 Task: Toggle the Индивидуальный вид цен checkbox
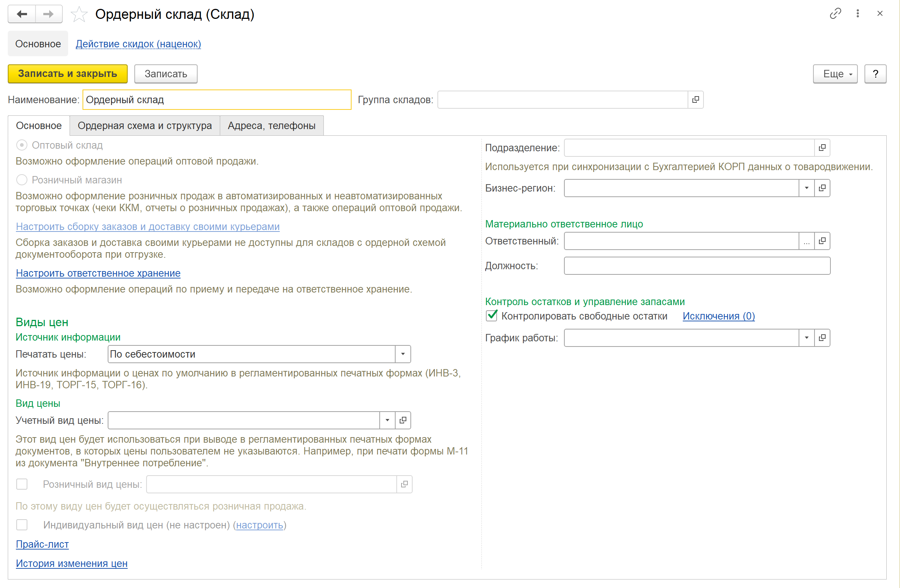tap(22, 524)
